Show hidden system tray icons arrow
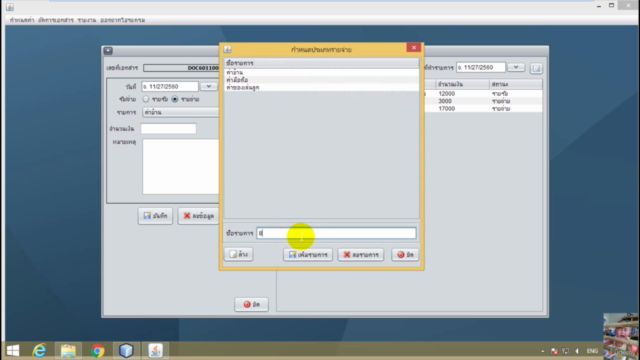This screenshot has width=640, height=360. tap(542, 351)
